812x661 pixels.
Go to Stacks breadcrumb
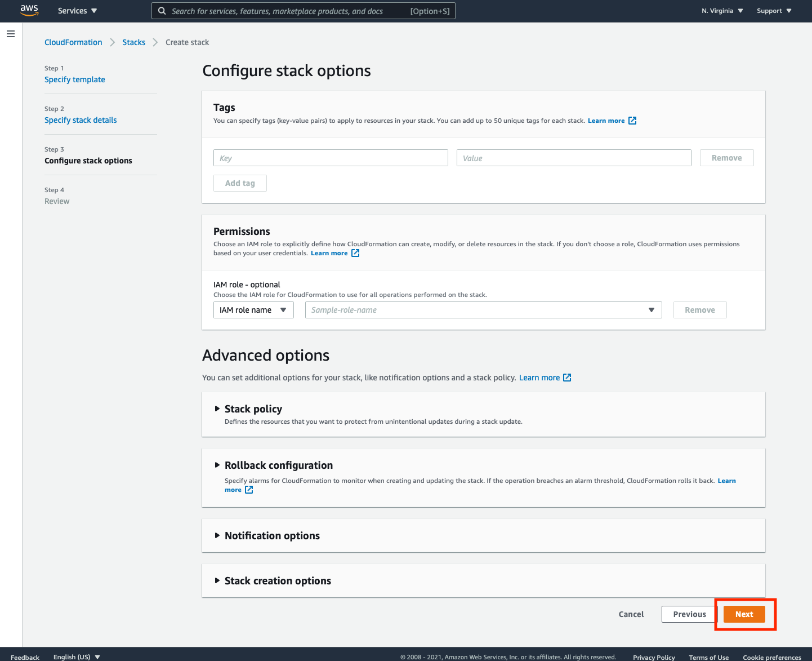click(133, 42)
